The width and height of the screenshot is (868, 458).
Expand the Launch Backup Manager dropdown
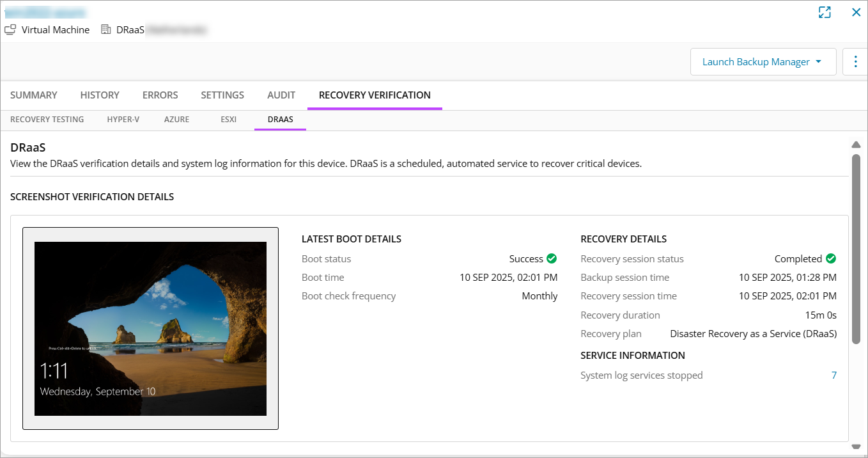tap(818, 62)
